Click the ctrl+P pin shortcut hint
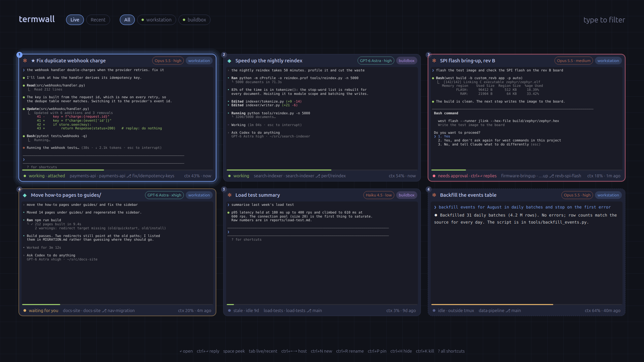Image resolution: width=644 pixels, height=362 pixels. point(377,351)
